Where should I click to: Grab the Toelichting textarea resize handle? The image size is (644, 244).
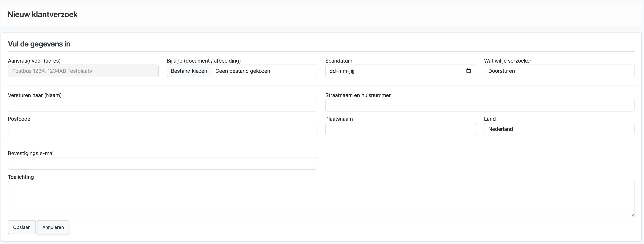point(633,215)
